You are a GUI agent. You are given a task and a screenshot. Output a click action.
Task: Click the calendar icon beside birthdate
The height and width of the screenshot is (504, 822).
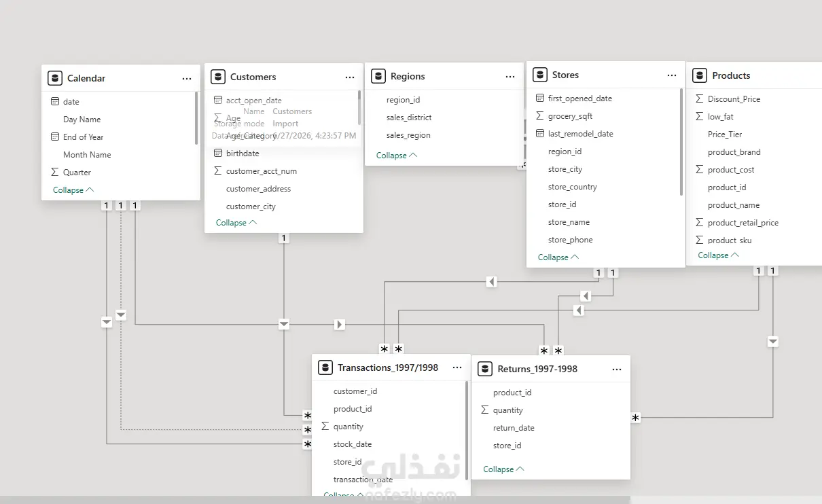(218, 154)
